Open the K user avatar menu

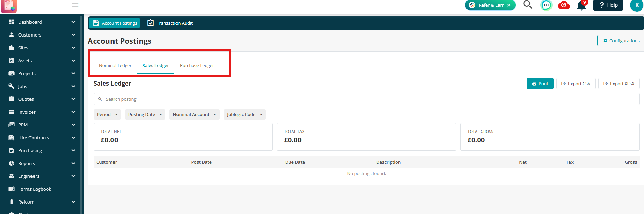(x=637, y=5)
